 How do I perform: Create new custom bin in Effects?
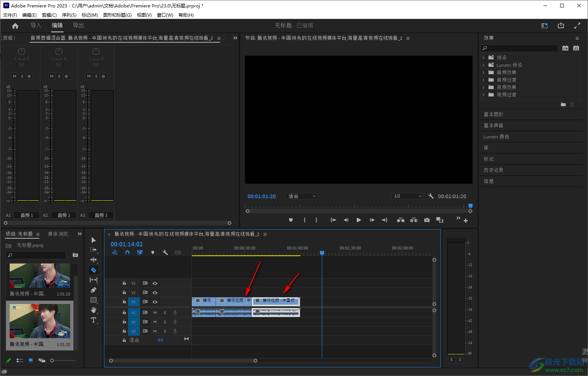[563, 105]
